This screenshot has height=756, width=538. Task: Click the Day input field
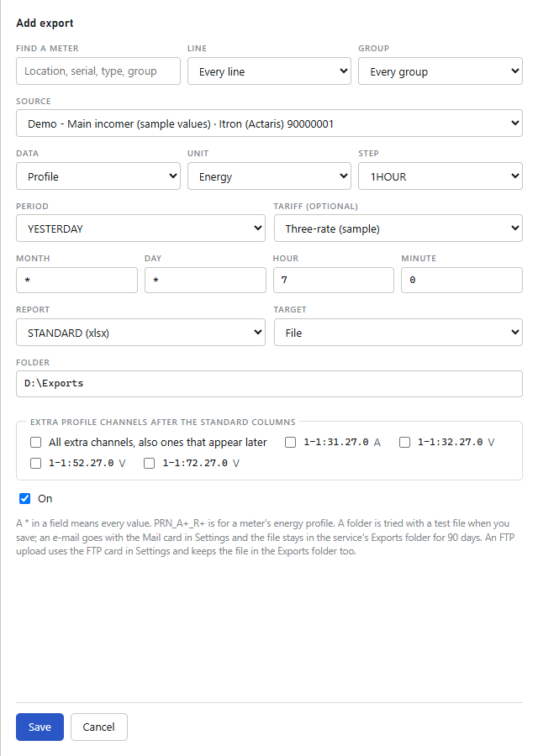tap(205, 280)
